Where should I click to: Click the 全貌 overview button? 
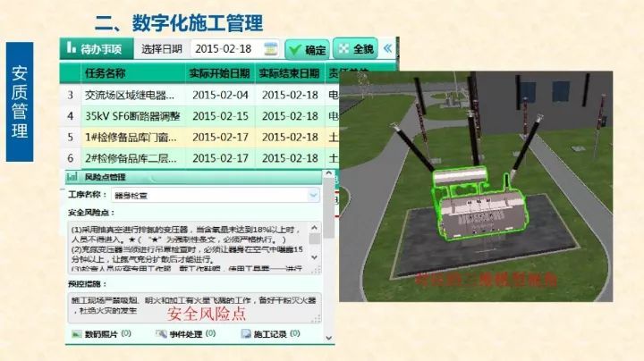coord(355,49)
